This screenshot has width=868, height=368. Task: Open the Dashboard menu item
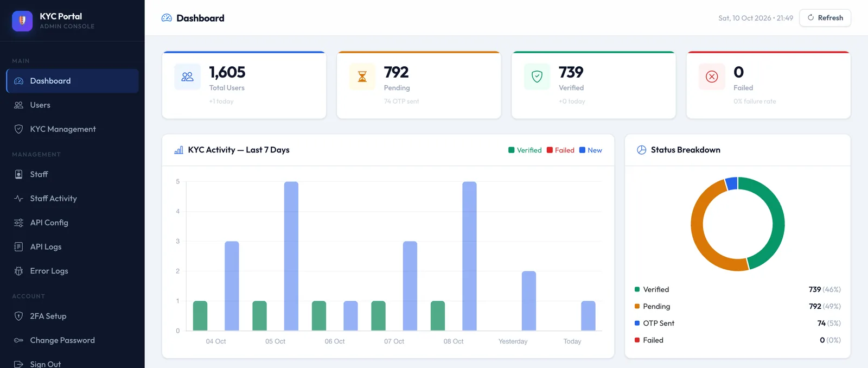(x=73, y=81)
